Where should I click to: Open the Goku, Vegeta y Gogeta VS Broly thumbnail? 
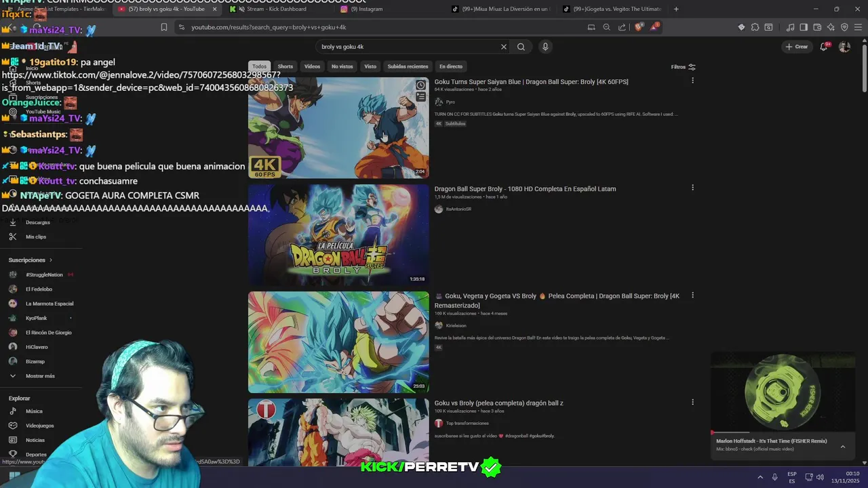[338, 342]
